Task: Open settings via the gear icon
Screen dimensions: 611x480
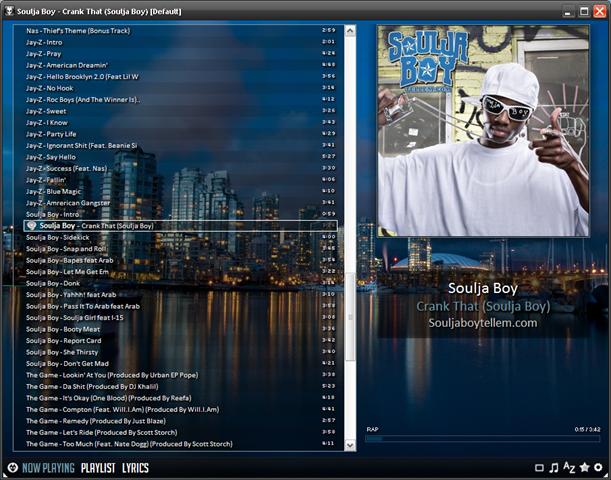Action: click(x=598, y=467)
